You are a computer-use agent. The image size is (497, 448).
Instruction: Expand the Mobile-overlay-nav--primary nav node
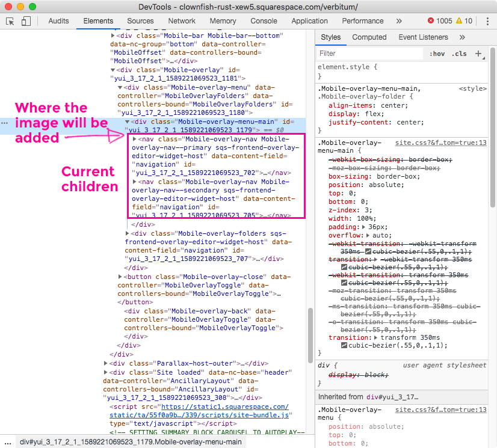click(134, 139)
